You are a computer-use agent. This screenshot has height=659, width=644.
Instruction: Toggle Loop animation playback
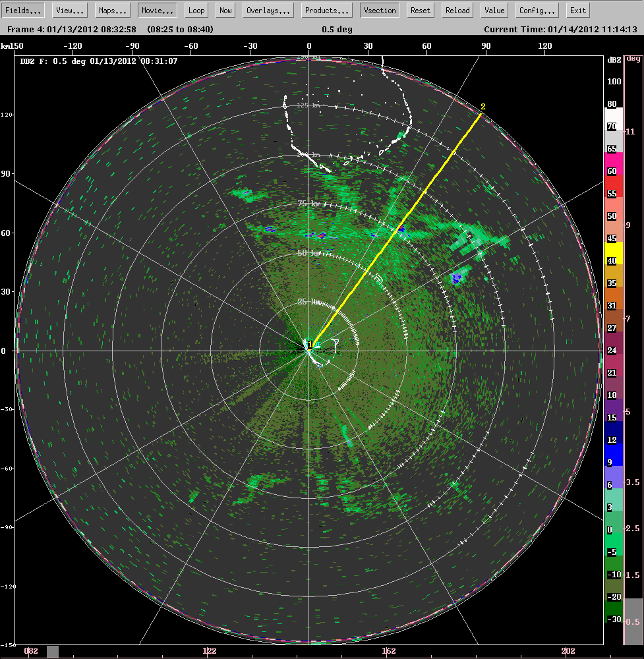(196, 10)
